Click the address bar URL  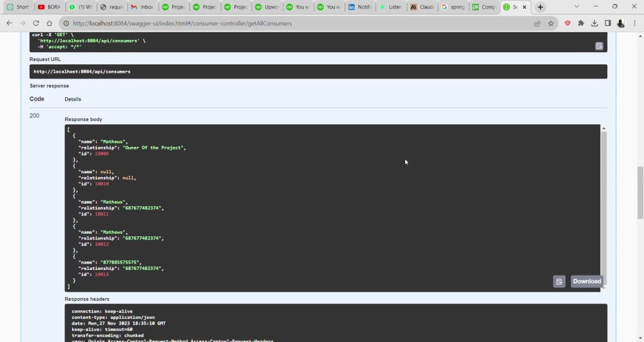click(x=182, y=23)
